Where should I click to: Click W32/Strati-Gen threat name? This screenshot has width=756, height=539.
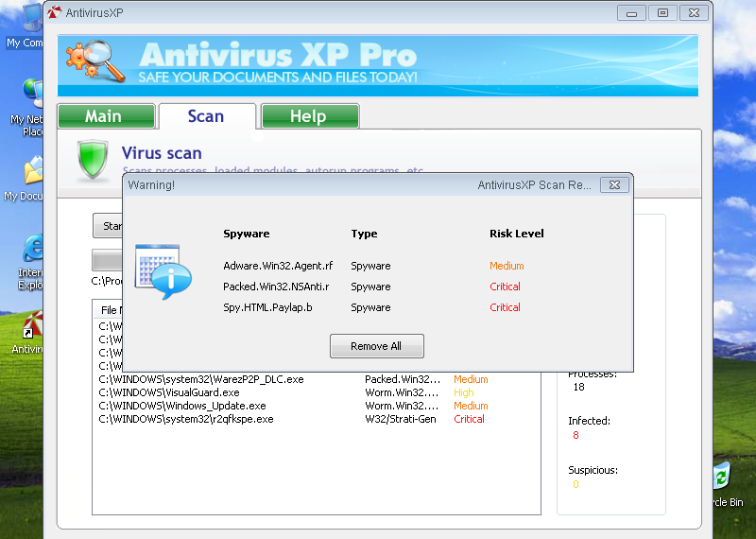[x=401, y=419]
